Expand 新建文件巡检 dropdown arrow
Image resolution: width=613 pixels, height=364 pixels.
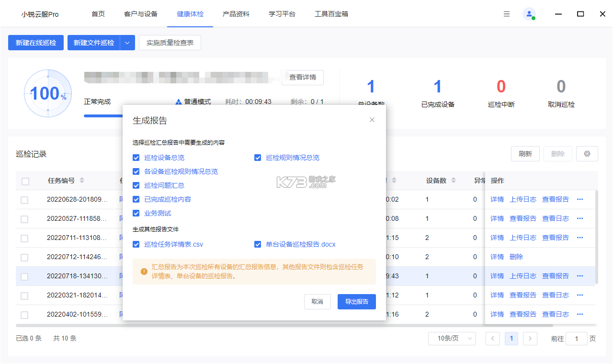[x=127, y=43]
